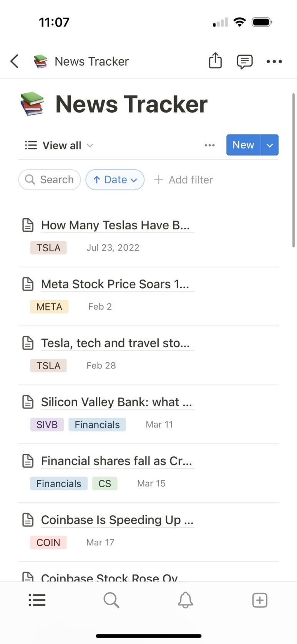Image resolution: width=297 pixels, height=644 pixels.
Task: Tap the Search field
Action: [49, 179]
